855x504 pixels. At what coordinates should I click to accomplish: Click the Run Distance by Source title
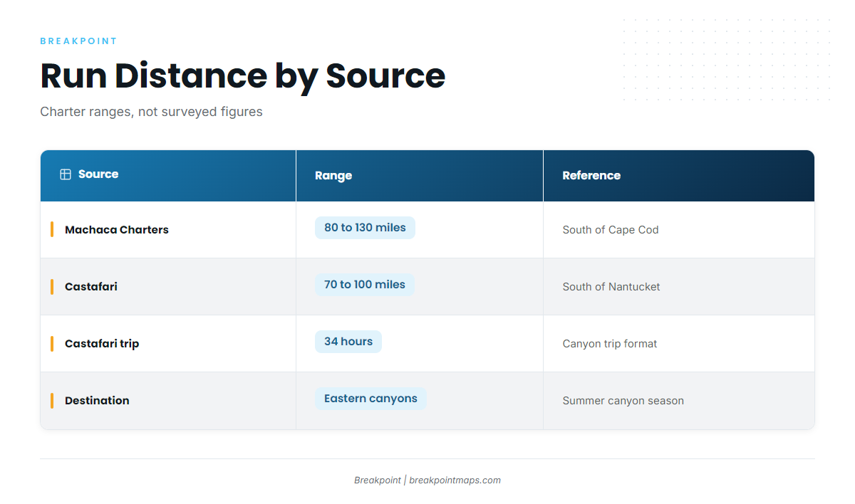tap(243, 75)
